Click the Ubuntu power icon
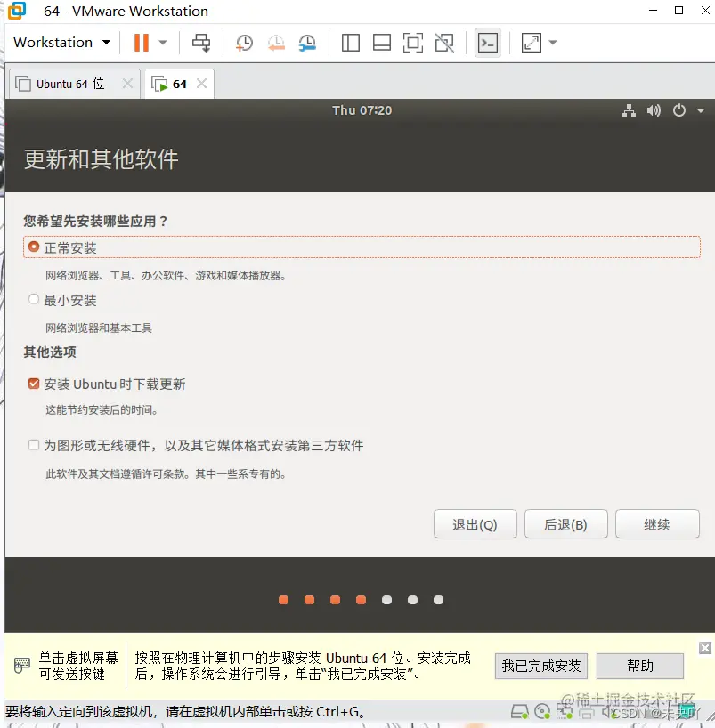Viewport: 715px width, 728px height. pyautogui.click(x=679, y=110)
